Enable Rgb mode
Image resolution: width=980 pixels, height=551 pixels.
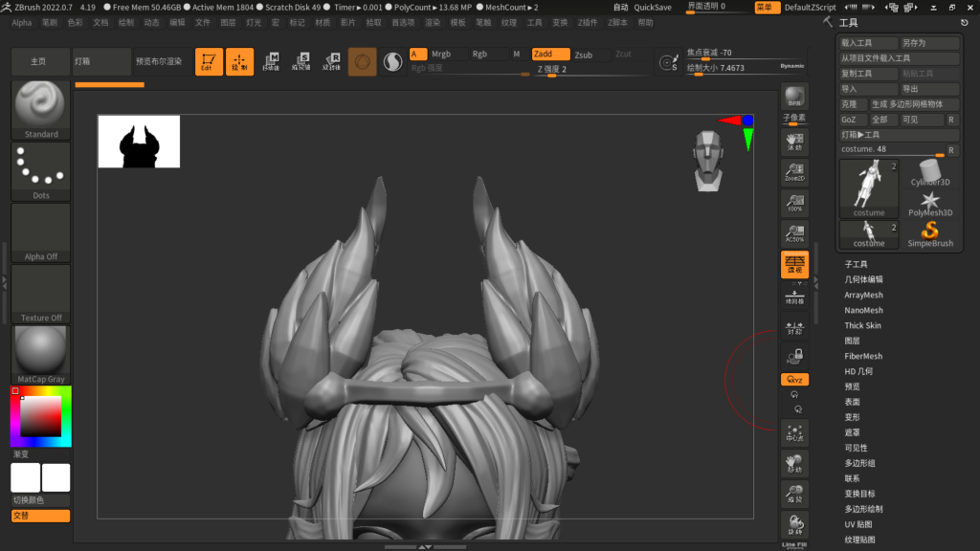[x=486, y=54]
